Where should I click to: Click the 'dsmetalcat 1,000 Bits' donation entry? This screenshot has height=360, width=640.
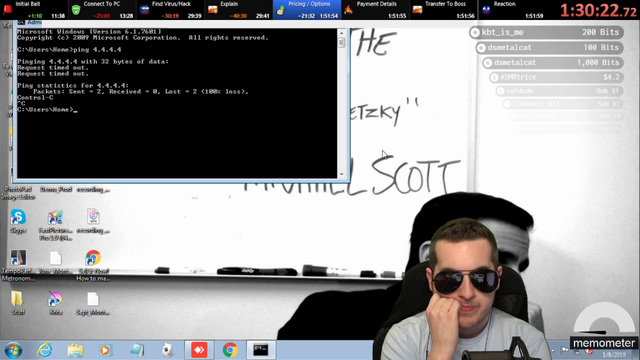(x=553, y=62)
